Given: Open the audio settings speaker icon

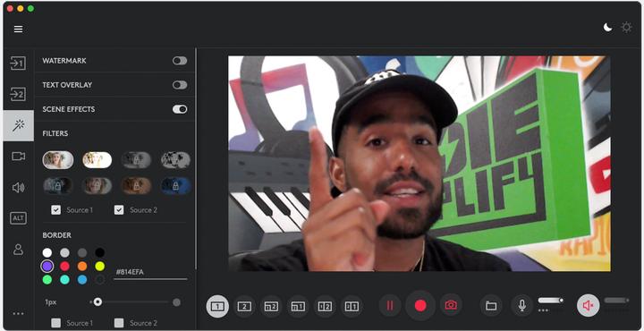Looking at the screenshot, I should [x=18, y=188].
